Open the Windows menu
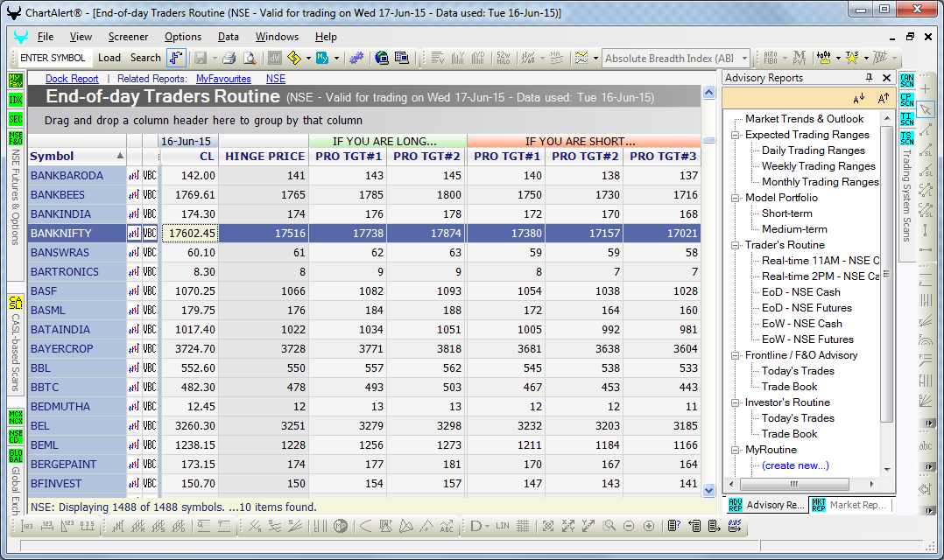Viewport: 944px width, 560px height. [x=277, y=37]
